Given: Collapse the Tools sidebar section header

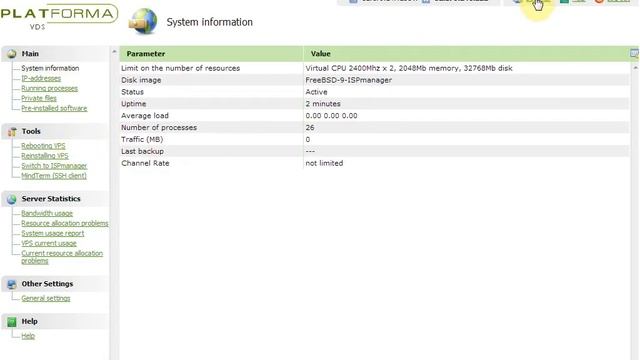Looking at the screenshot, I should coord(56,131).
